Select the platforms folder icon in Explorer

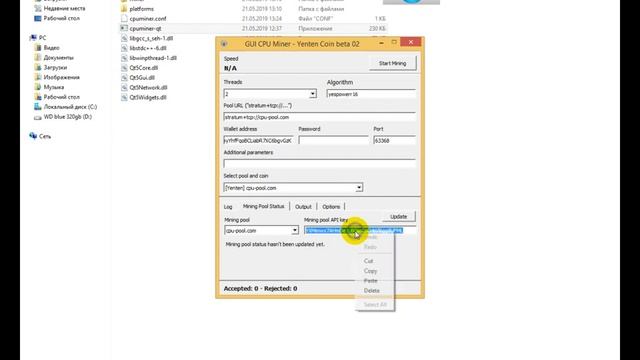124,9
